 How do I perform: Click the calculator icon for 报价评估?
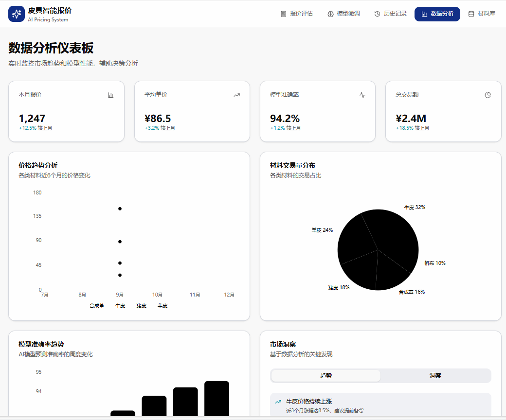click(x=284, y=14)
